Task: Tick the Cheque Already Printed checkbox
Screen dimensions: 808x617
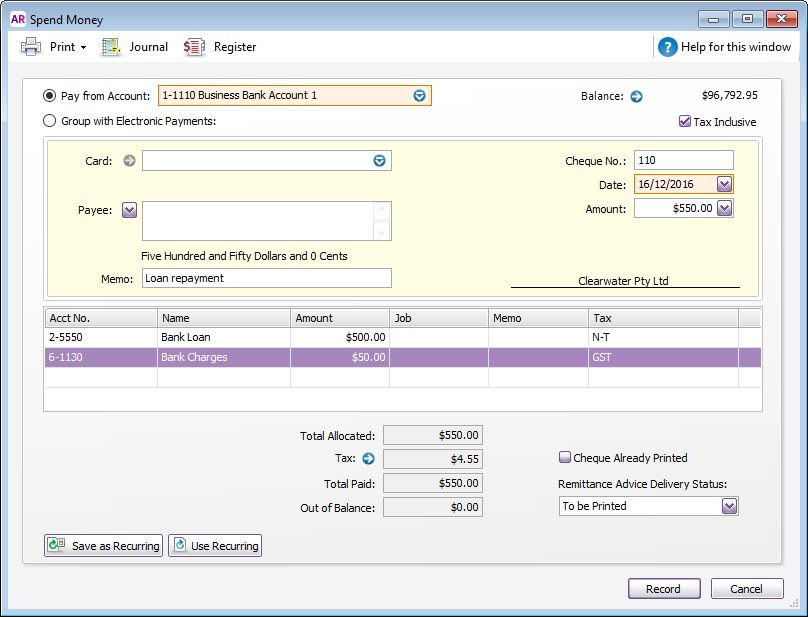Action: [x=565, y=458]
